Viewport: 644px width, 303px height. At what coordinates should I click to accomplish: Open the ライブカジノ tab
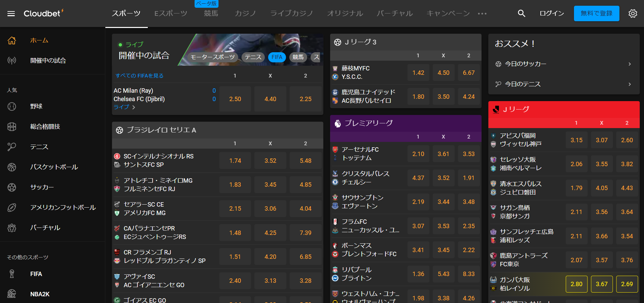(292, 13)
